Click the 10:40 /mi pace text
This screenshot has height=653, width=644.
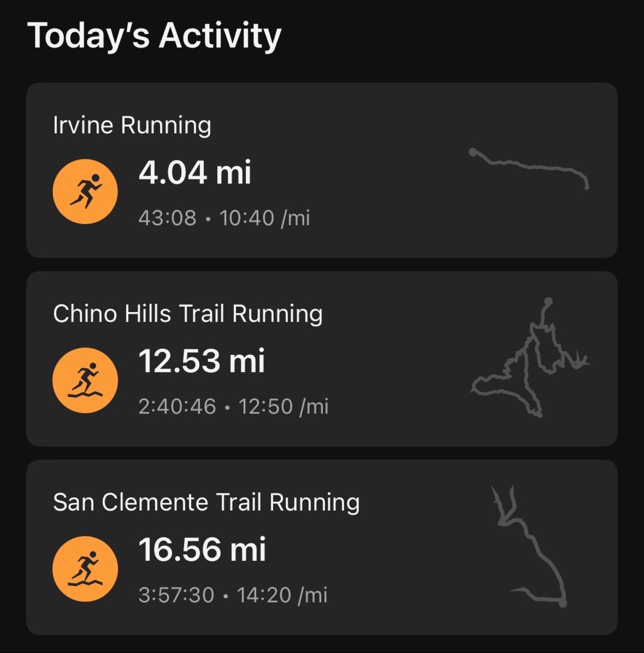[x=265, y=218]
